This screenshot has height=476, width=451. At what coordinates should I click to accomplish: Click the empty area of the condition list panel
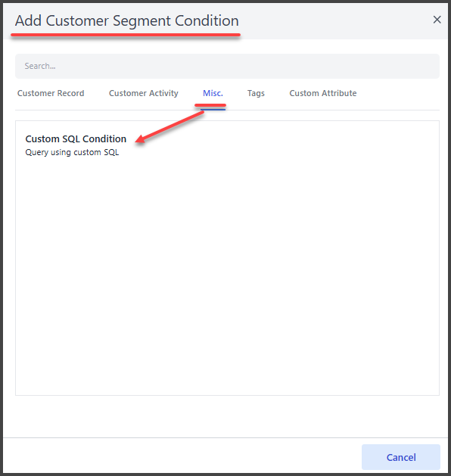[227, 273]
